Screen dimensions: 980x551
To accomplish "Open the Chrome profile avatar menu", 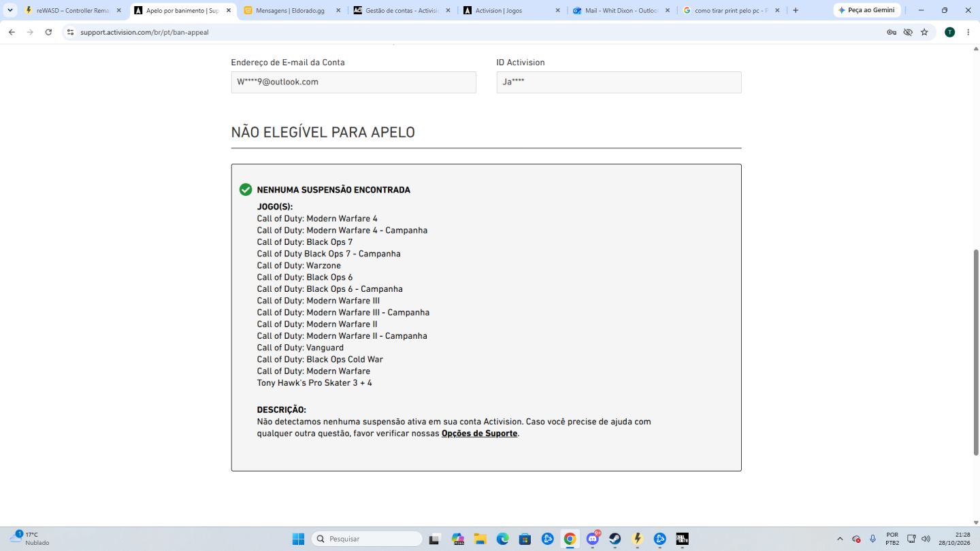I will coord(950,32).
